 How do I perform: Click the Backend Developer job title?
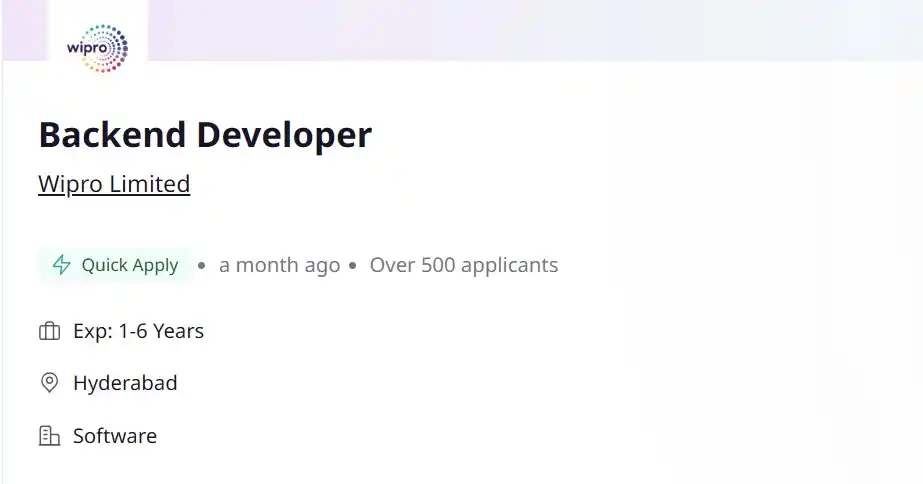(x=205, y=135)
